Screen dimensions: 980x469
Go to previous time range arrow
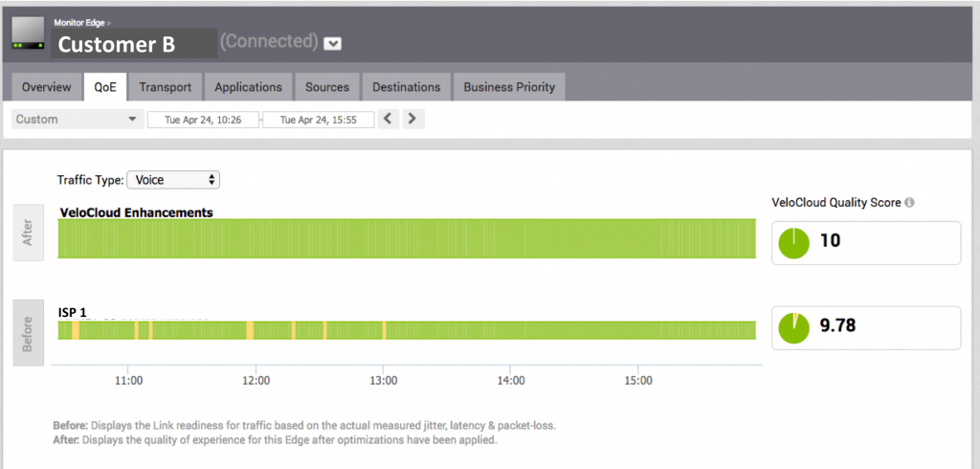(x=388, y=119)
